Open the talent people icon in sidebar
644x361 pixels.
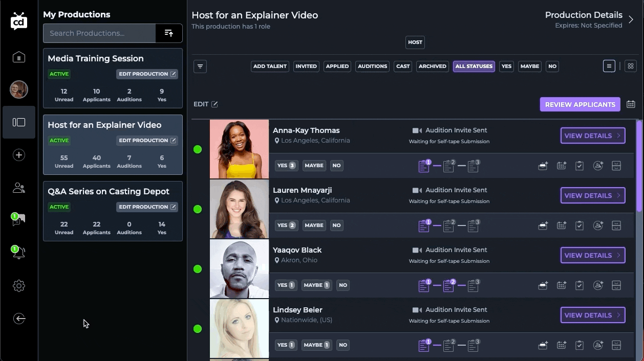19,188
